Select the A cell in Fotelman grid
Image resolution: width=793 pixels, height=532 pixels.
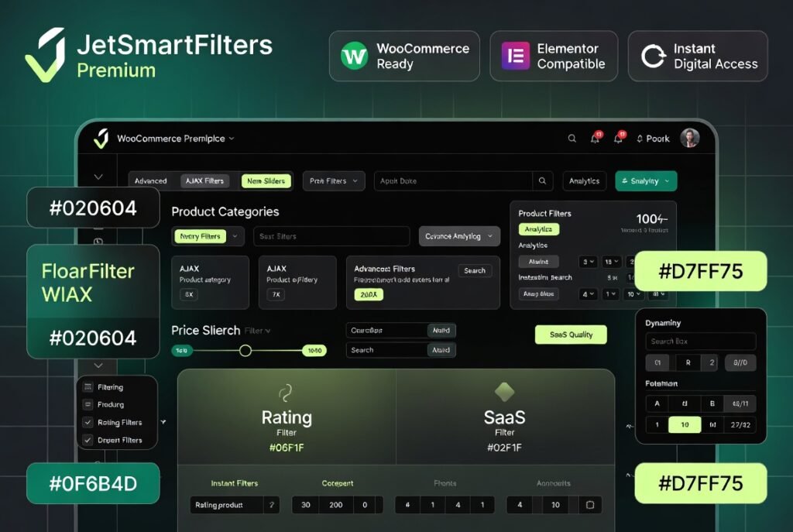tap(657, 403)
